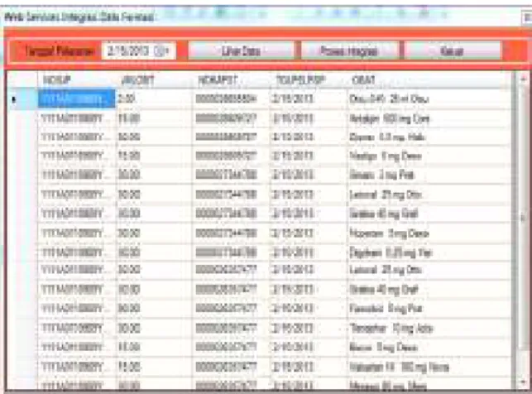Exit using the Keluar button
The width and height of the screenshot is (532, 394).
click(x=453, y=50)
